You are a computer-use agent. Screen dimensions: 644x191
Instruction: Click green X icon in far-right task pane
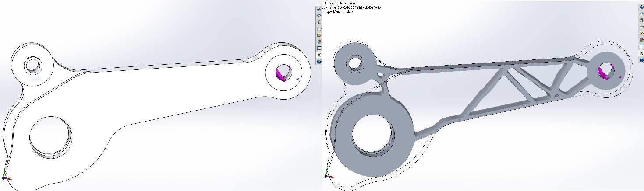pyautogui.click(x=641, y=55)
